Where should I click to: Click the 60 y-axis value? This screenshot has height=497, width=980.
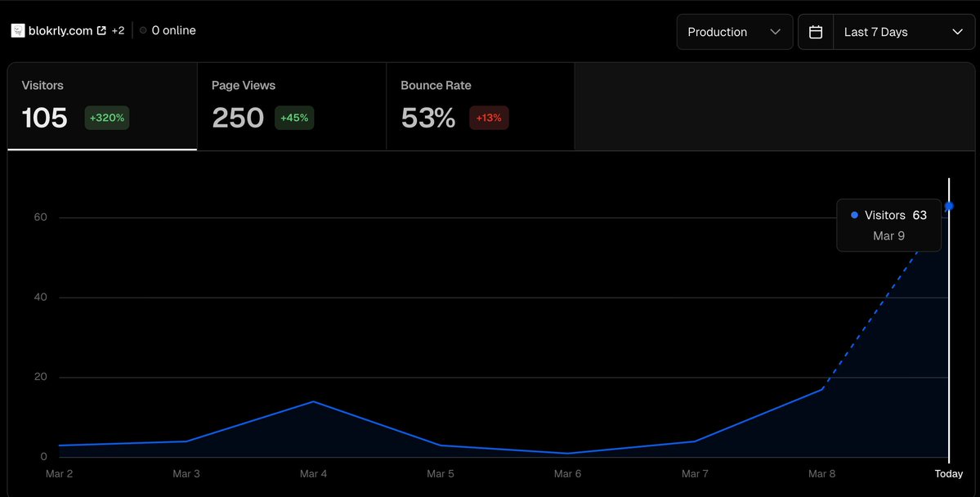41,217
